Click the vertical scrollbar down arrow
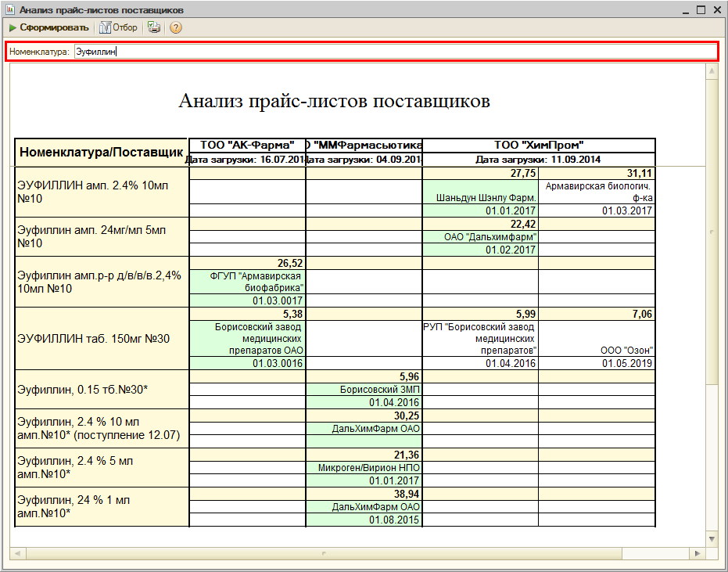This screenshot has height=572, width=728. pos(712,538)
